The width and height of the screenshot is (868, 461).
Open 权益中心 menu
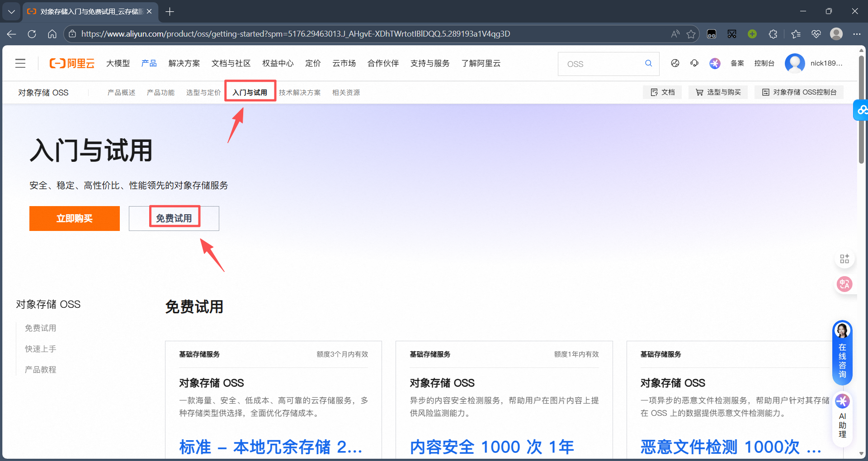pos(278,63)
